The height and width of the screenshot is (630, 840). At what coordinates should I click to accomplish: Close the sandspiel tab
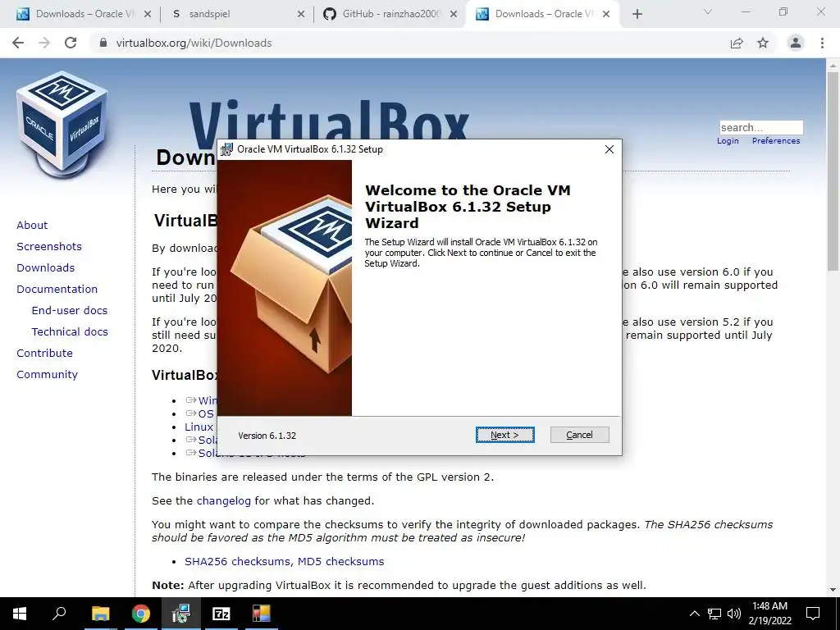tap(301, 14)
